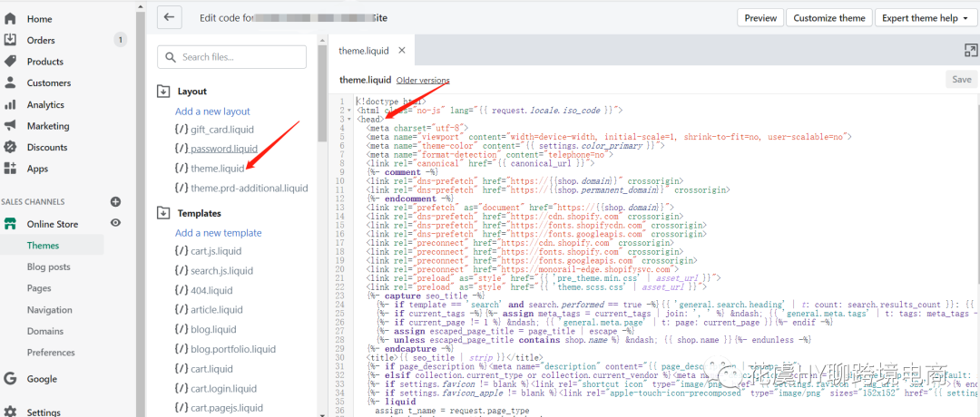This screenshot has width=980, height=417.
Task: Click Customize theme button
Action: tap(829, 18)
